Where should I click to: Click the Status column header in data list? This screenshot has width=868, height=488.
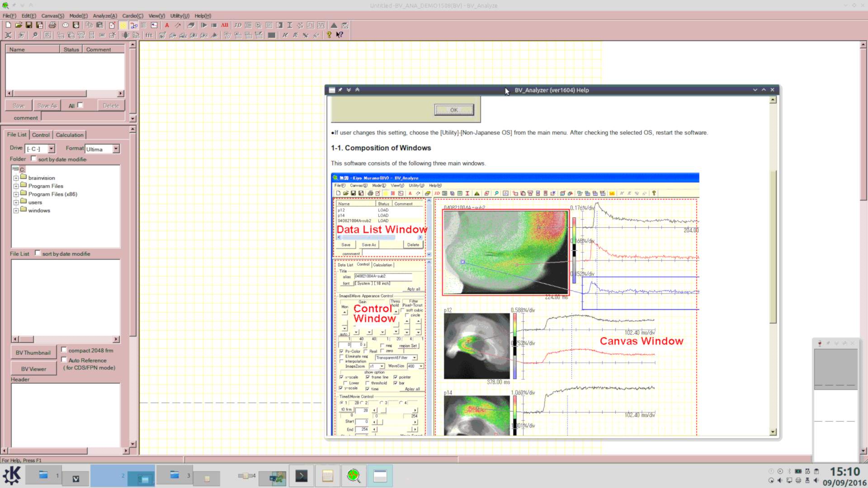pyautogui.click(x=71, y=49)
